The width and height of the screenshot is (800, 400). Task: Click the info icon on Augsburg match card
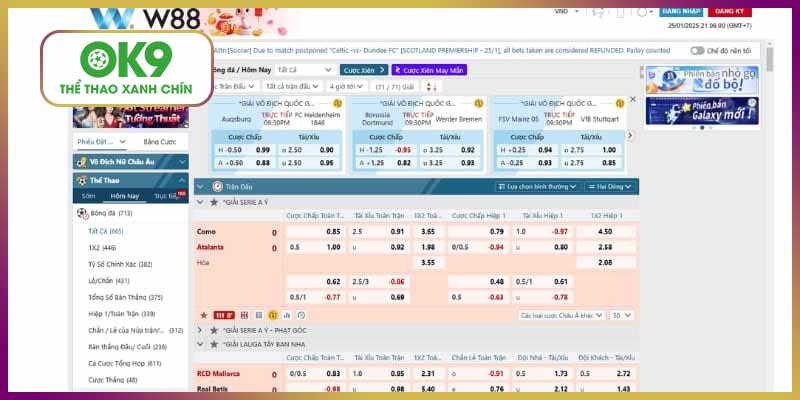[x=337, y=102]
